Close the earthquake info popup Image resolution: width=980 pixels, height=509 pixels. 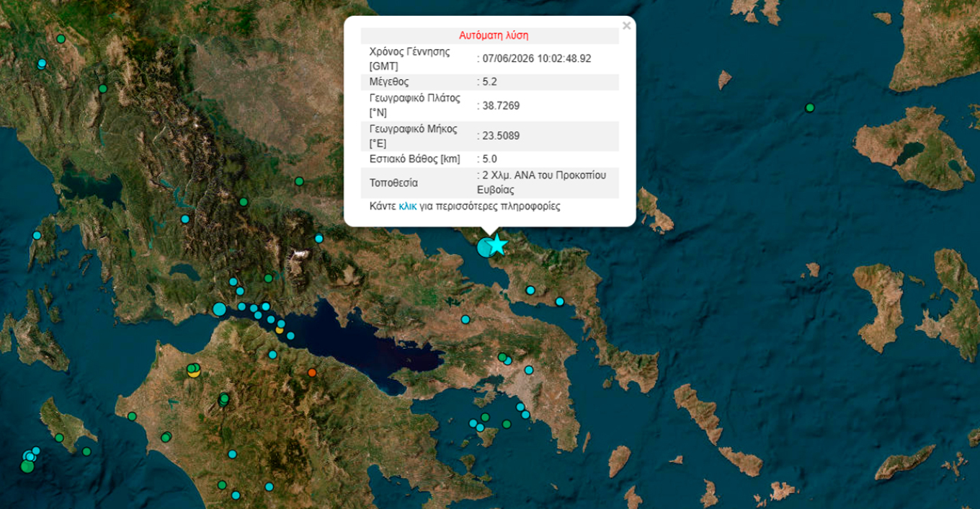(626, 26)
